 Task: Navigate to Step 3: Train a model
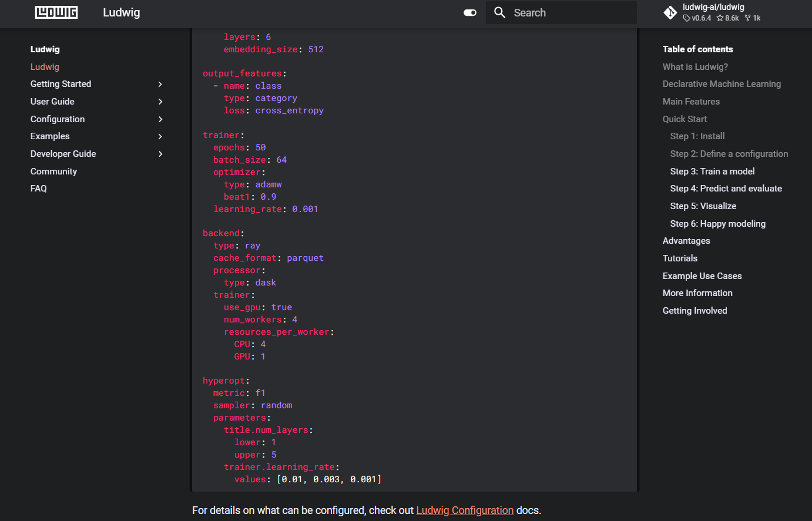coord(712,171)
